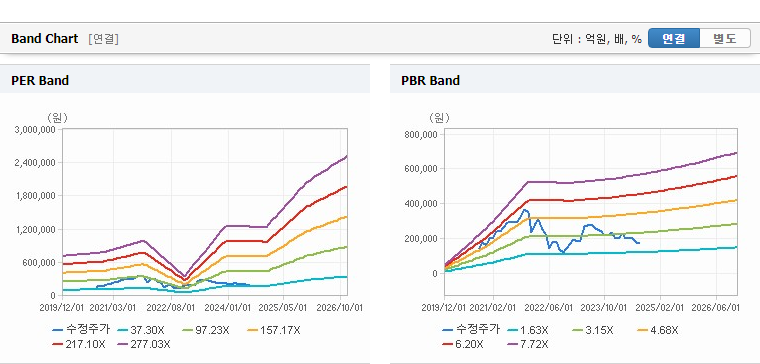This screenshot has height=364, width=760.
Task: Click the PER Band heading
Action: (x=40, y=80)
